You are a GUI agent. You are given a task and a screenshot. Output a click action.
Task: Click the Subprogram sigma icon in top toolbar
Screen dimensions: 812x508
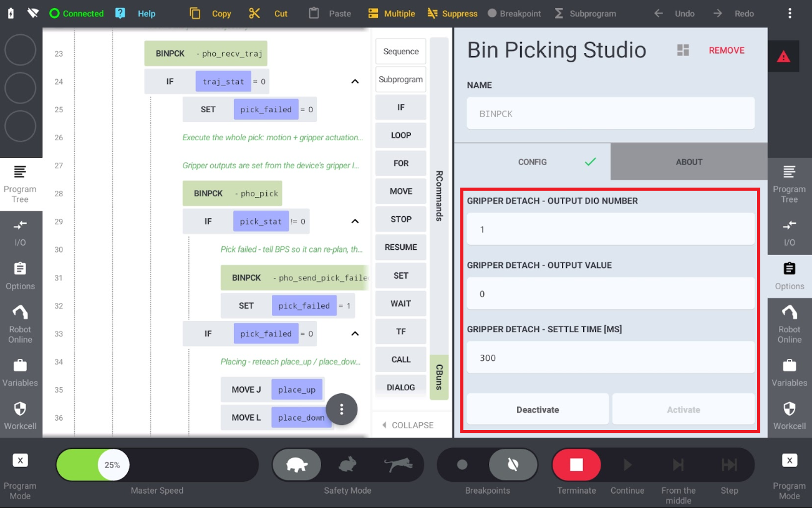pos(559,13)
